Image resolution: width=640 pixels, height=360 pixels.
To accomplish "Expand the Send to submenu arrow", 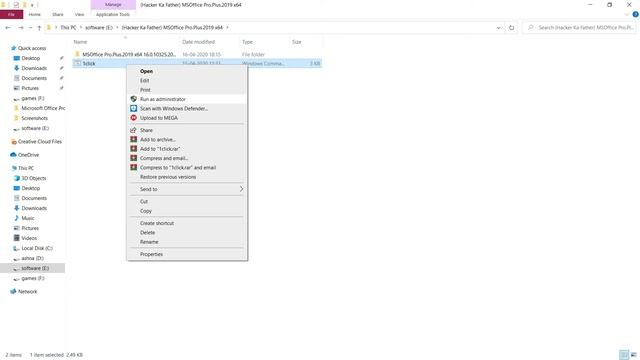I will click(241, 189).
